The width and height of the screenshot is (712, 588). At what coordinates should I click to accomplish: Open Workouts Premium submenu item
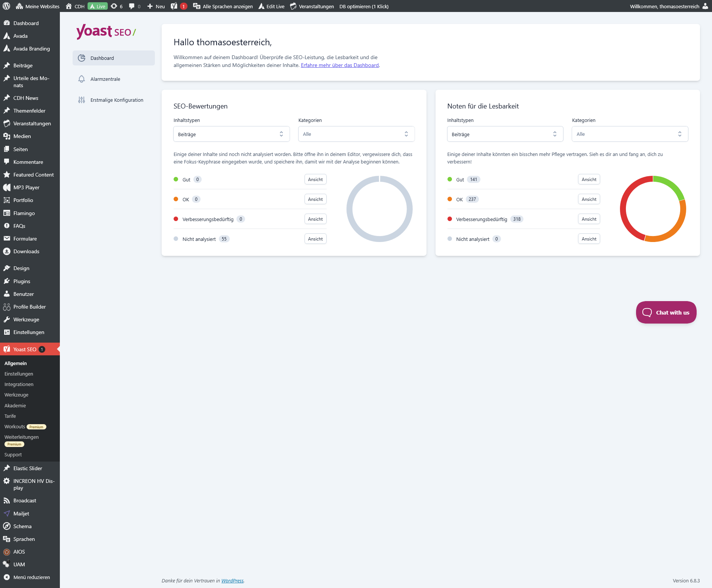25,426
